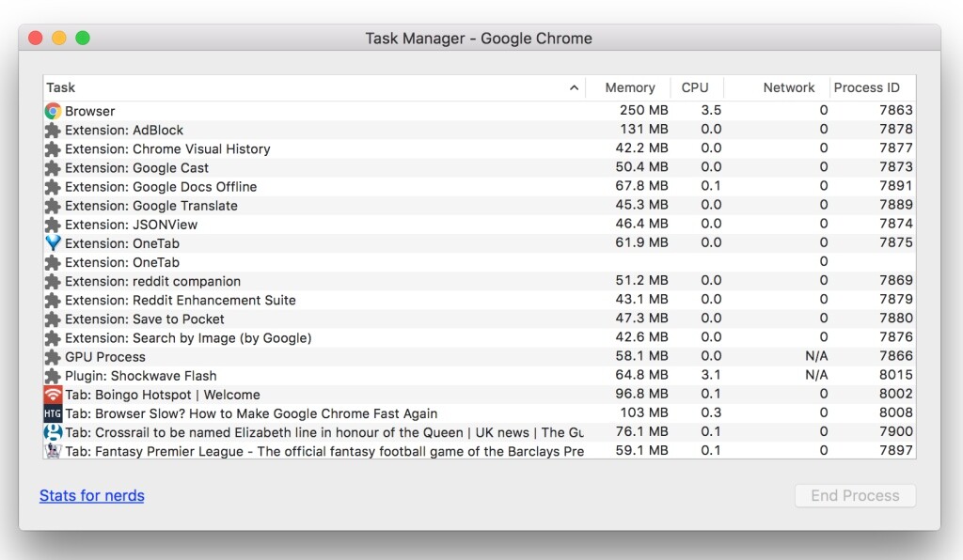This screenshot has height=560, width=963.
Task: Click the Chrome icon beside Browser
Action: 53,111
